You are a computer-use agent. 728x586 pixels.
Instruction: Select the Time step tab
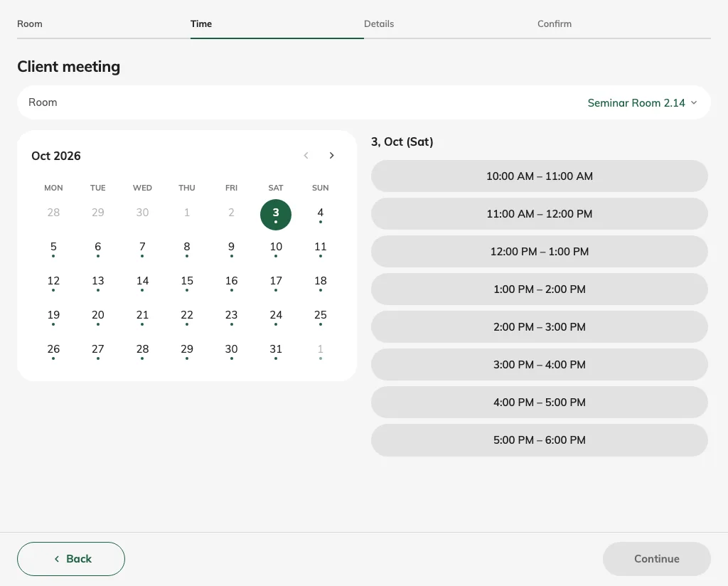click(x=201, y=23)
